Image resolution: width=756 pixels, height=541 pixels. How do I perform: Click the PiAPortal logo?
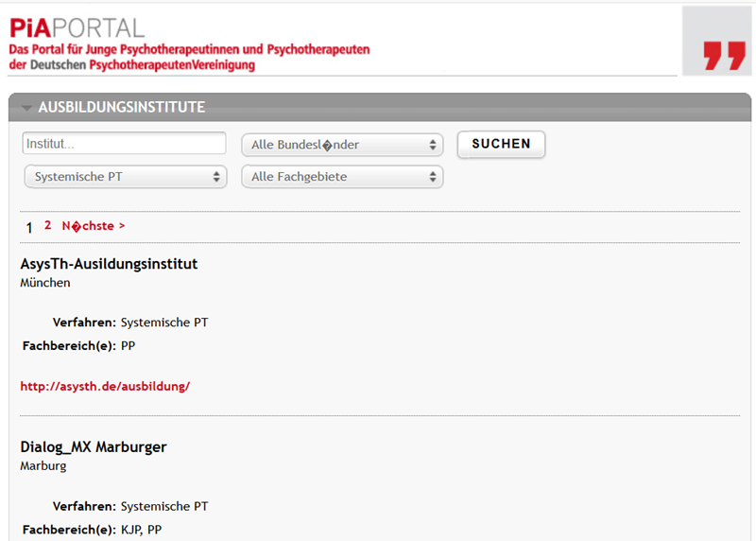click(x=77, y=28)
